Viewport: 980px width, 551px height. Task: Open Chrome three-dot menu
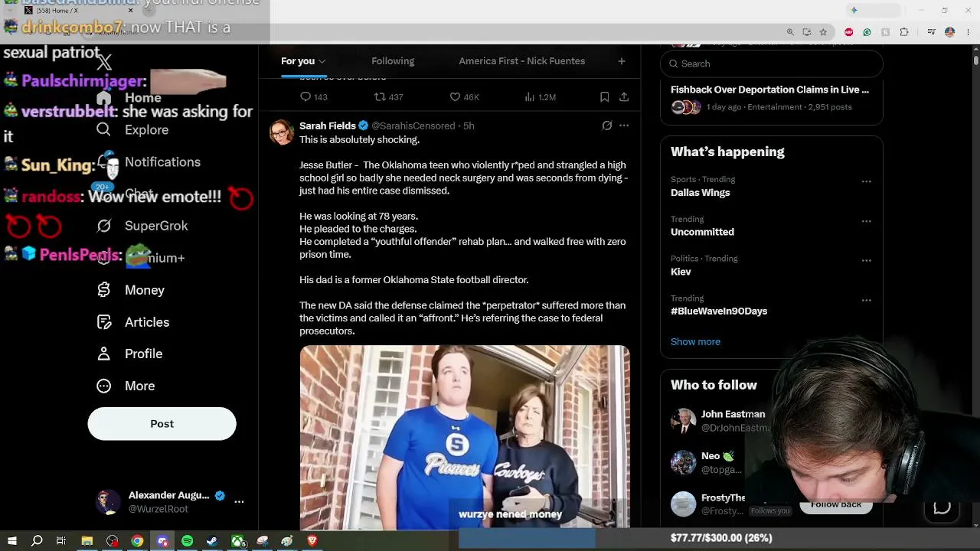[x=966, y=32]
